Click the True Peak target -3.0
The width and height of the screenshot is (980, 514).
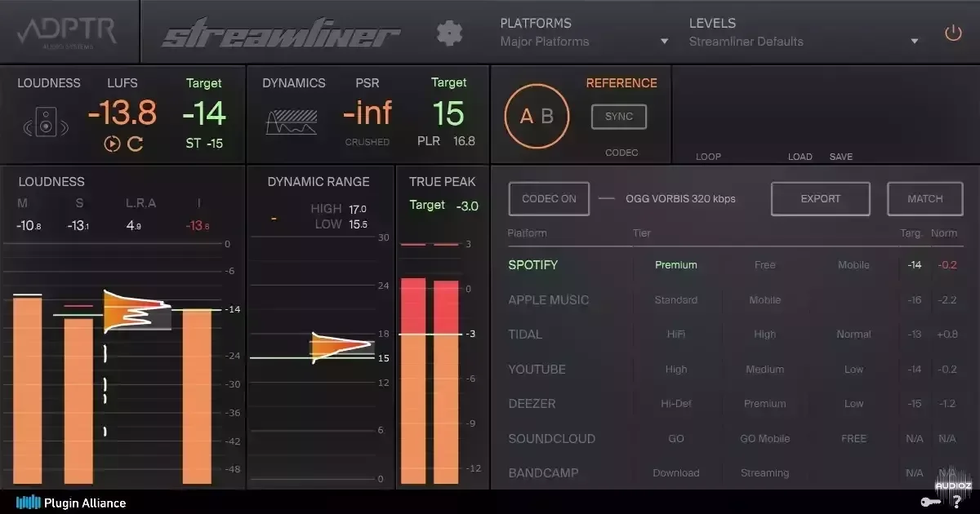pos(467,206)
